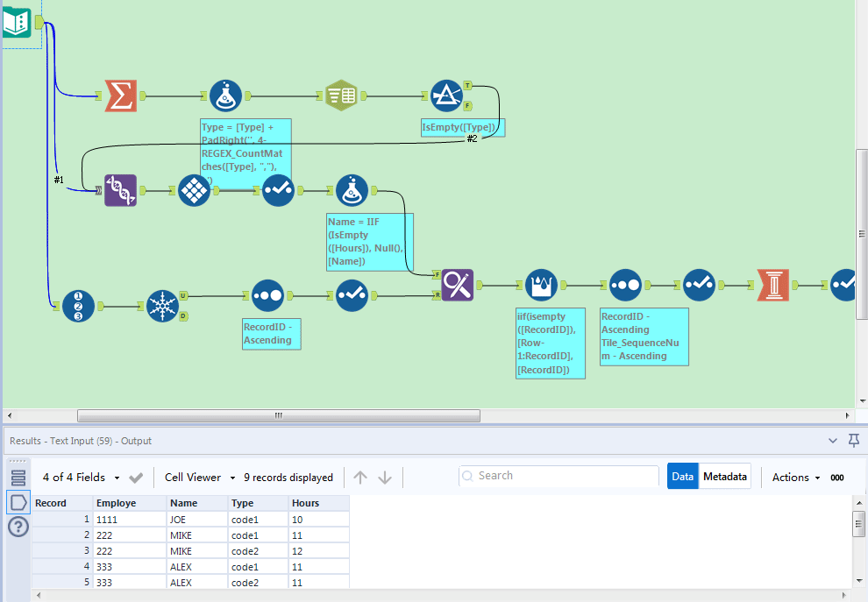Apply field selection checkmark in Results

tap(136, 477)
